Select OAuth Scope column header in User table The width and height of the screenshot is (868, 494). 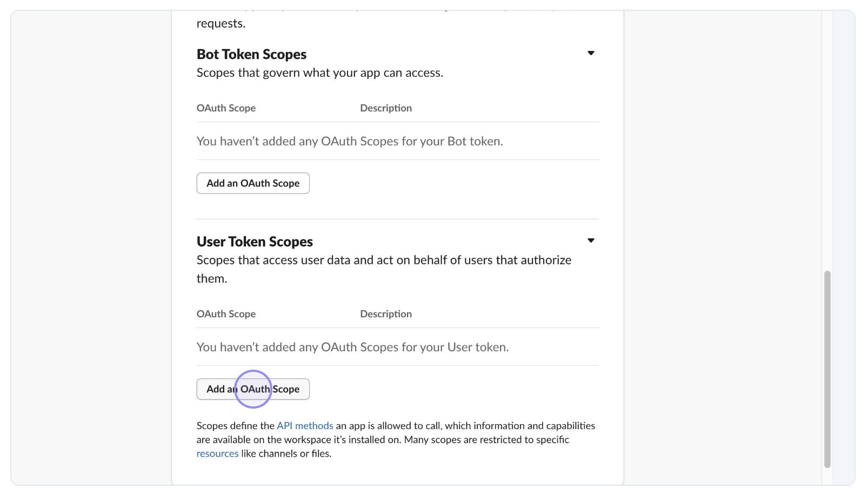pyautogui.click(x=226, y=314)
